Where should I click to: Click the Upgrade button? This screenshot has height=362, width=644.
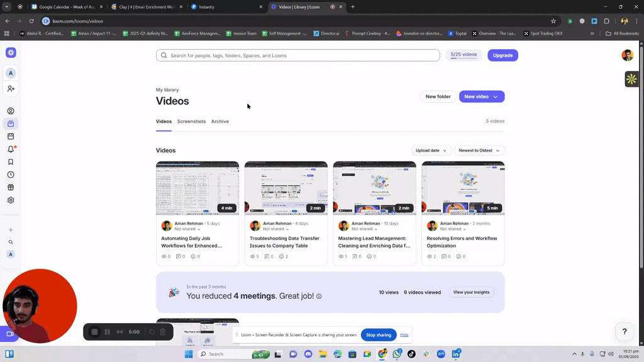[502, 55]
